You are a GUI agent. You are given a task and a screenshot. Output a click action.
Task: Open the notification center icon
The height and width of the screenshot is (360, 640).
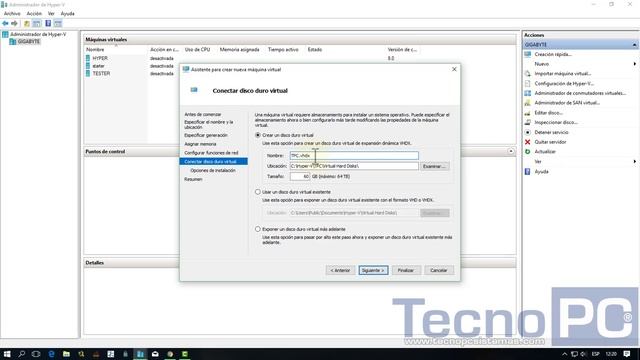tap(627, 354)
